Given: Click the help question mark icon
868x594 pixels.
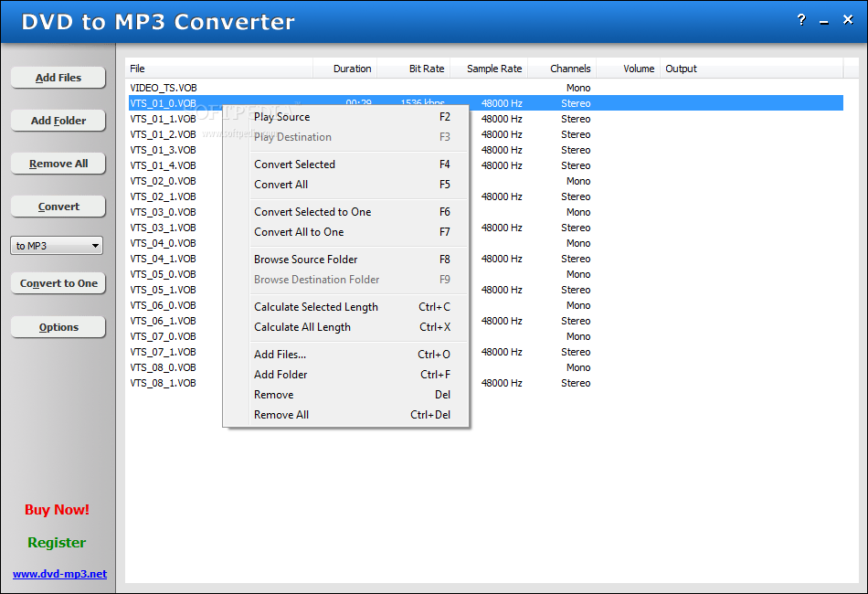Looking at the screenshot, I should [x=801, y=20].
